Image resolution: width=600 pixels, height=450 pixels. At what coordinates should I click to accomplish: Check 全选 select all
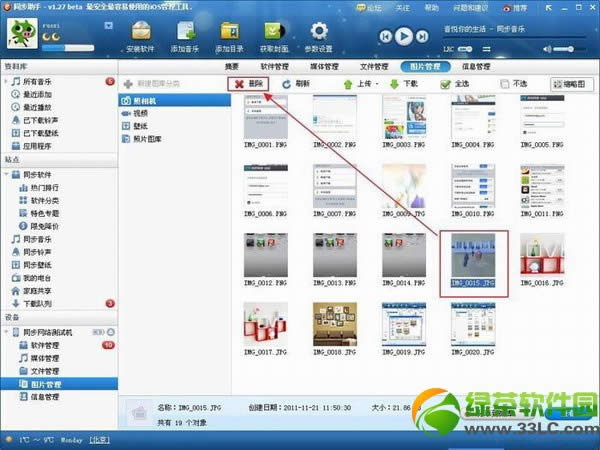coord(455,84)
